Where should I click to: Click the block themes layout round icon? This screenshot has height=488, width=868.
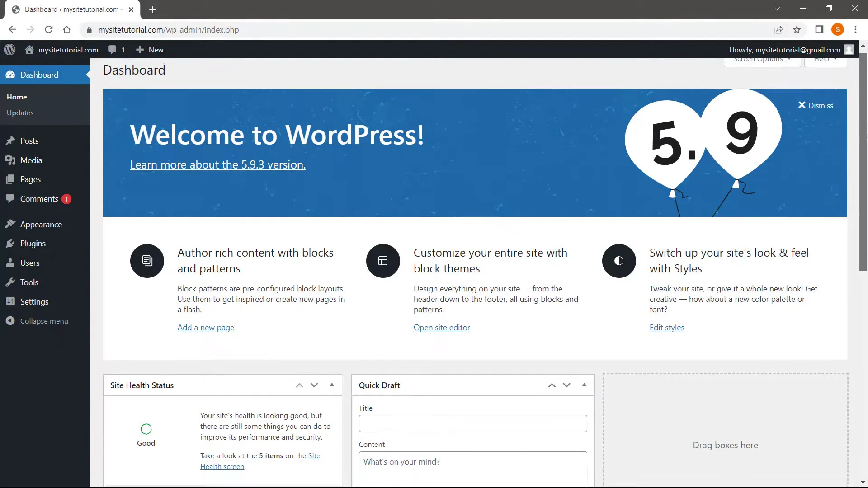383,261
